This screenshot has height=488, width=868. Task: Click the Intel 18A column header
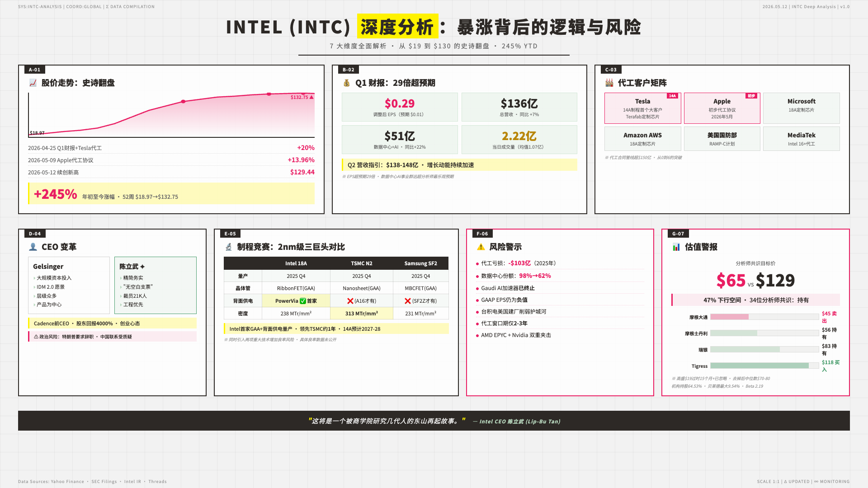[296, 263]
